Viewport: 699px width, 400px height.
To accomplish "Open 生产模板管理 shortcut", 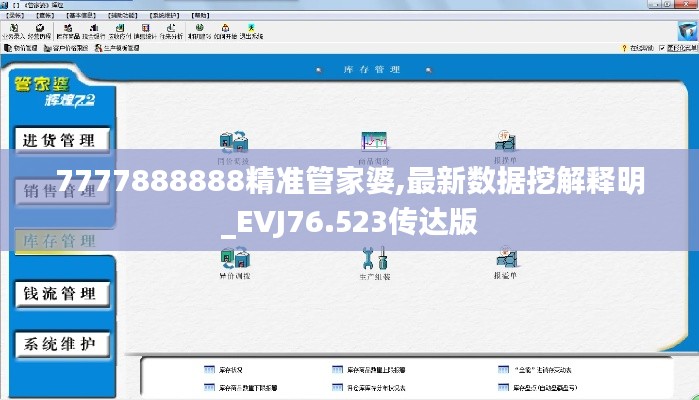I will [x=117, y=48].
